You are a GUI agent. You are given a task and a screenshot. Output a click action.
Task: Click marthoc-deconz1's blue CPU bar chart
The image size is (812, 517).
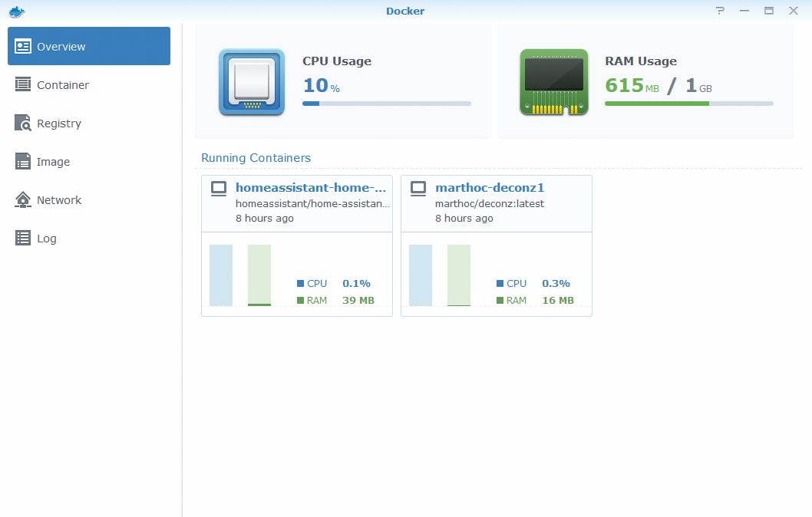[x=421, y=275]
